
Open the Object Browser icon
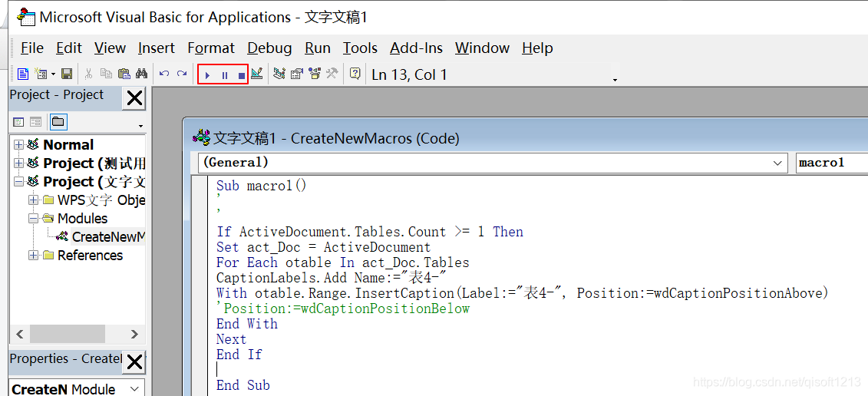point(315,74)
